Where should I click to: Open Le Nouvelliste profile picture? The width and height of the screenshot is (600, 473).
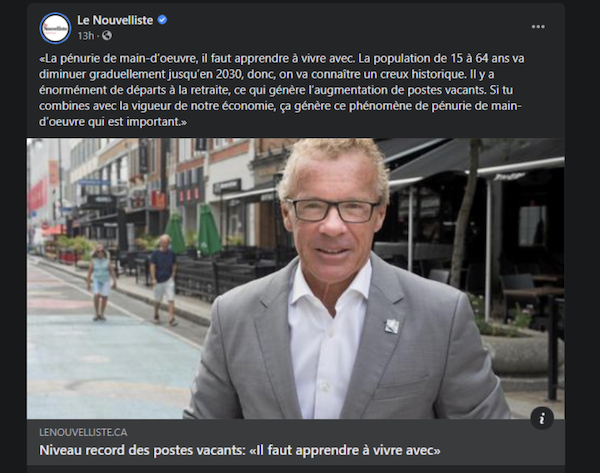(55, 28)
